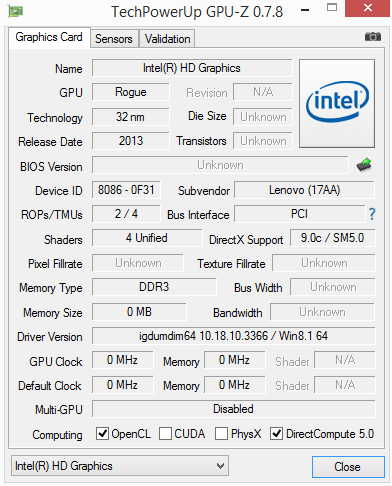Viewport: 392px width, 486px height.
Task: Click the Default Clock row Shader N/A field
Action: point(345,385)
